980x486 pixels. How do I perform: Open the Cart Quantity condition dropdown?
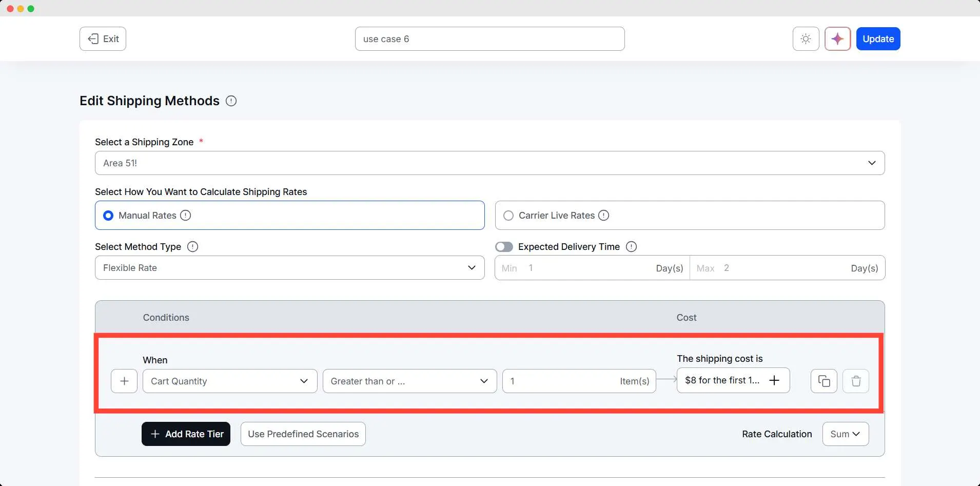(x=229, y=381)
